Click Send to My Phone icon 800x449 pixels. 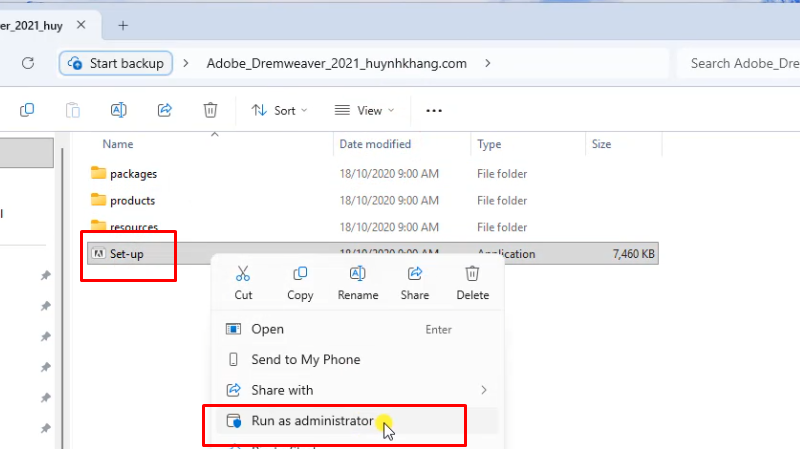coord(233,360)
